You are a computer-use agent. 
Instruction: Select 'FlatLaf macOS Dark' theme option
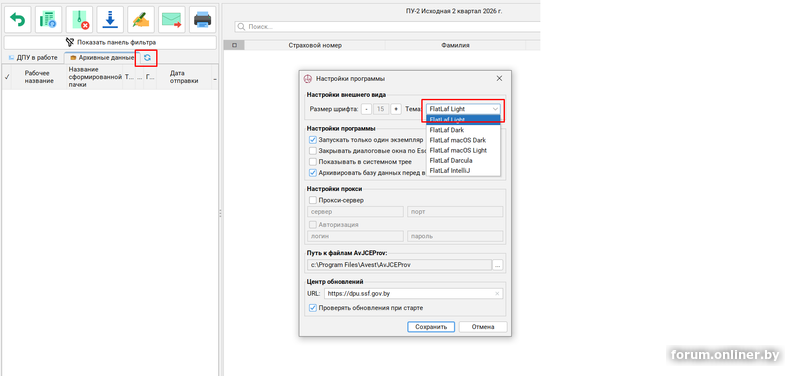(463, 140)
